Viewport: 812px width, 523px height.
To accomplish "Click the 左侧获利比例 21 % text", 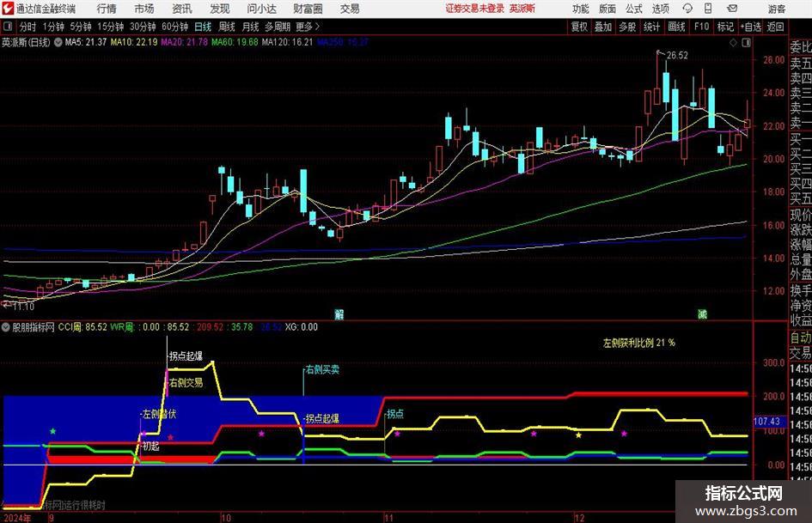I will pos(638,343).
